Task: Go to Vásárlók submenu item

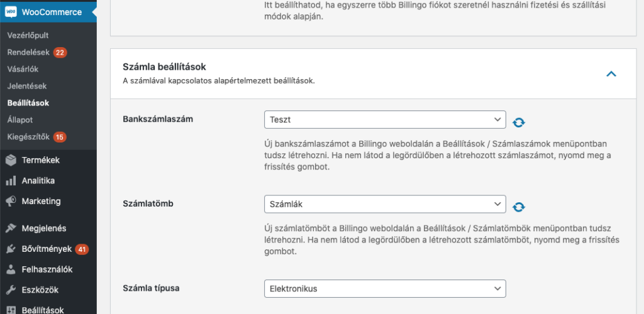Action: pos(23,69)
